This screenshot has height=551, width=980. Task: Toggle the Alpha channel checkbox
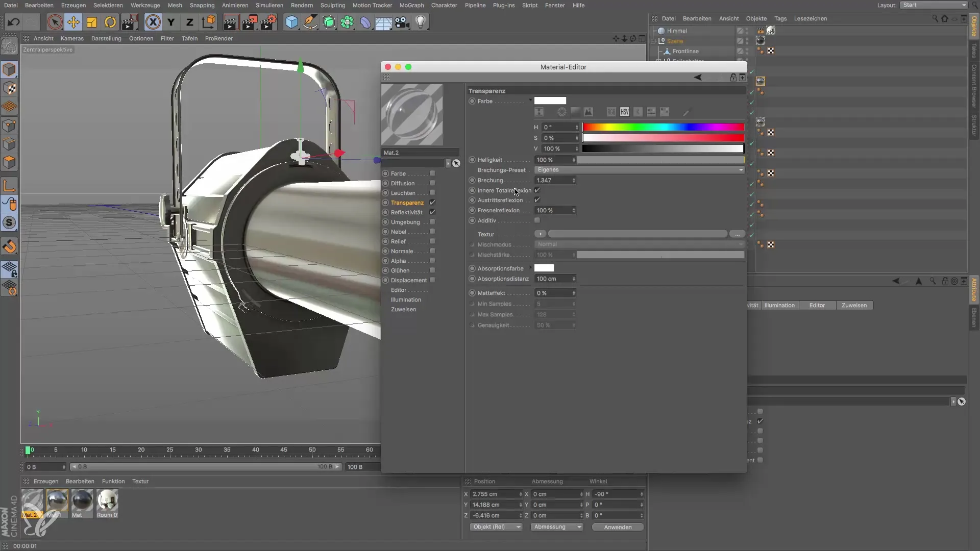tap(433, 261)
